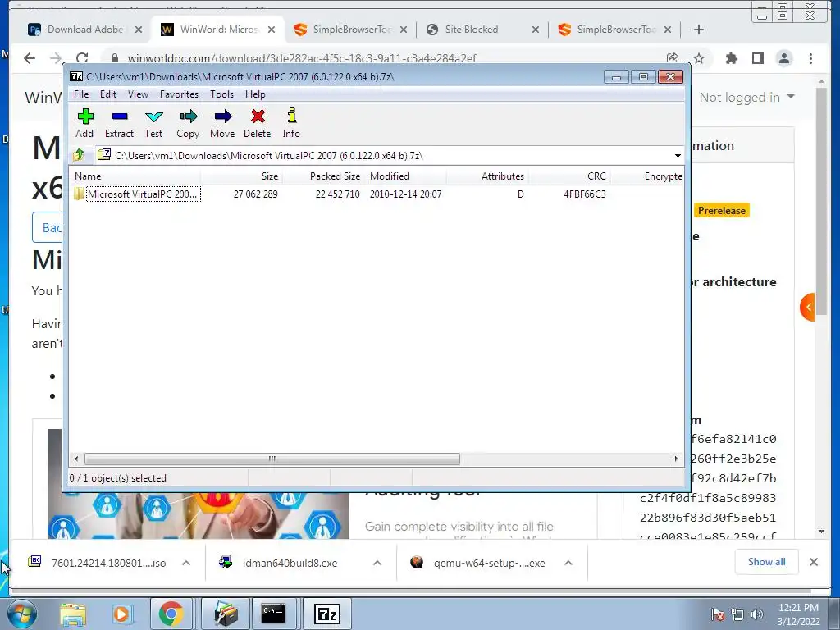Open the Windows Start menu

pyautogui.click(x=21, y=614)
